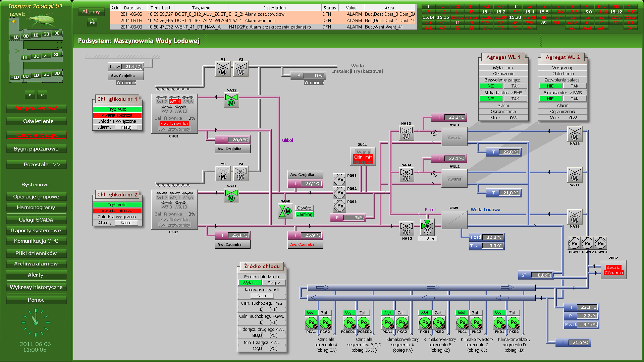The width and height of the screenshot is (644, 362).
Task: Click pump PKD2 icon
Action: coord(514,323)
